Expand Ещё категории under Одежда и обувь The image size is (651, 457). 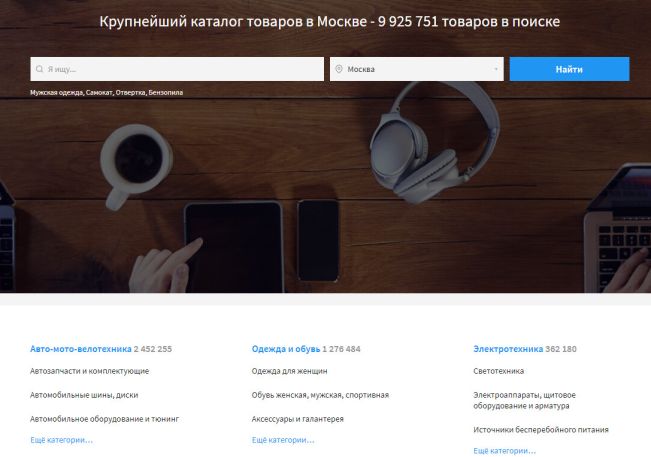[x=283, y=440]
